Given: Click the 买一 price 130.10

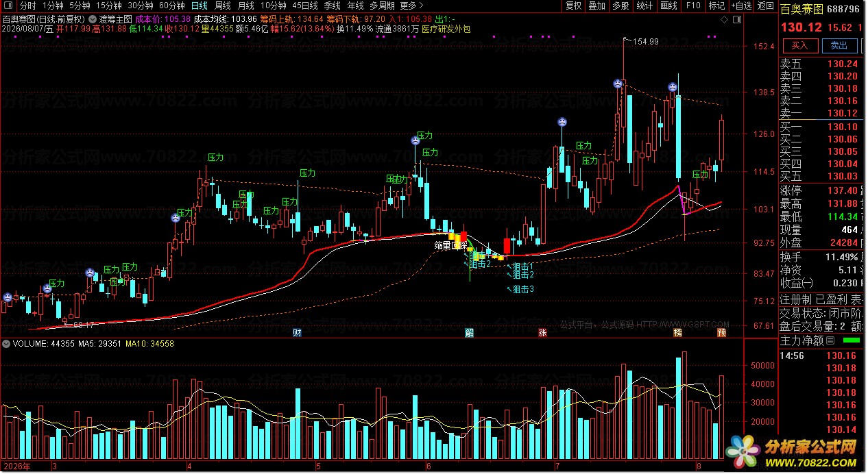Looking at the screenshot, I should coord(842,127).
